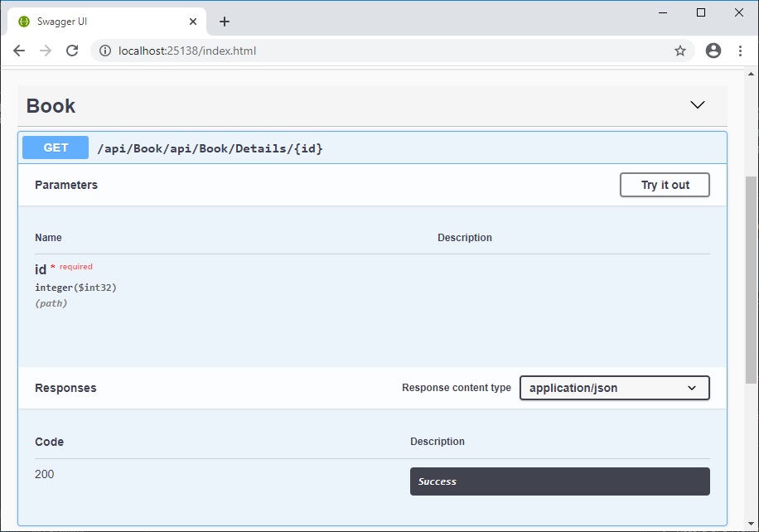
Task: Select the Swagger UI tab
Action: click(107, 22)
